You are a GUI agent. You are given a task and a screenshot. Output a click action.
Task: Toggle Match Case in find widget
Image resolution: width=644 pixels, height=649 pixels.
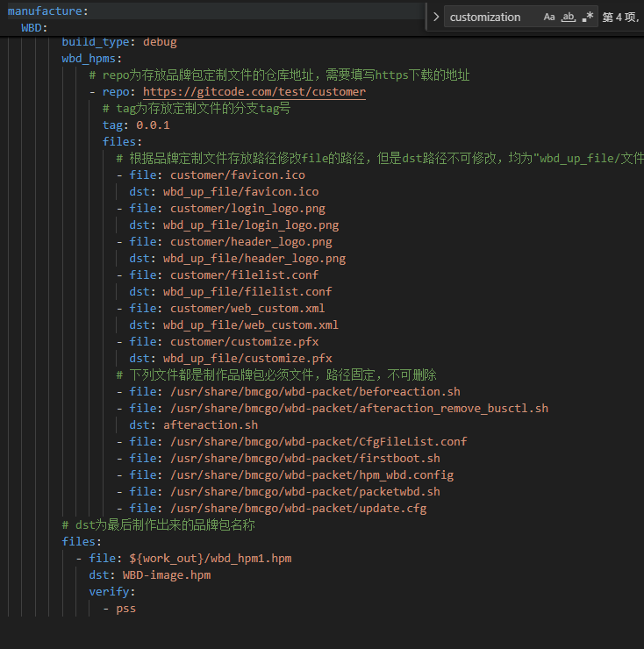tap(549, 17)
